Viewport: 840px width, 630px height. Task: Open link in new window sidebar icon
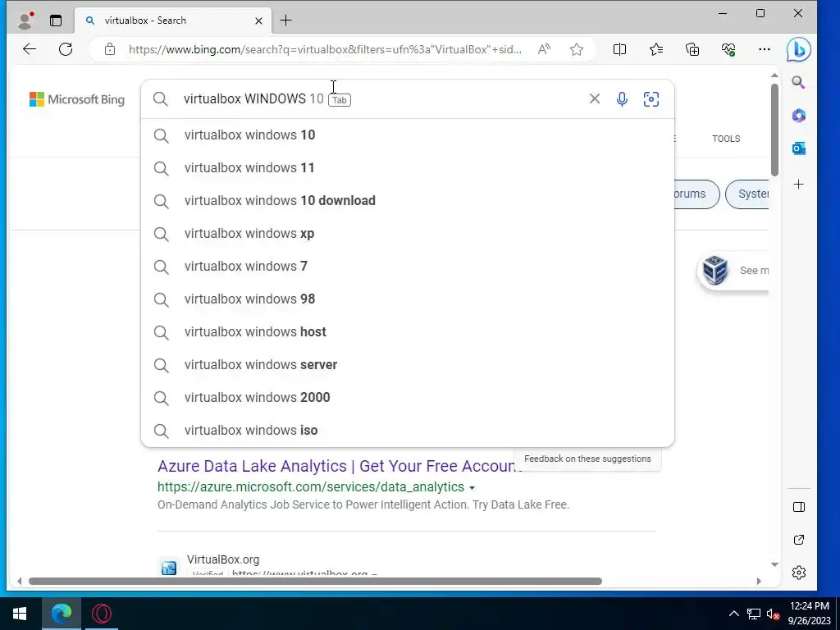798,540
